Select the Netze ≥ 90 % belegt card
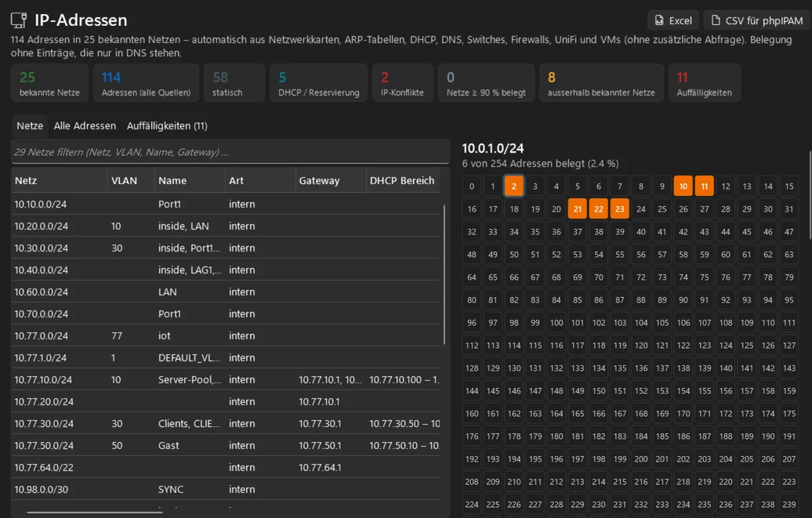The width and height of the screenshot is (812, 518). [x=486, y=83]
